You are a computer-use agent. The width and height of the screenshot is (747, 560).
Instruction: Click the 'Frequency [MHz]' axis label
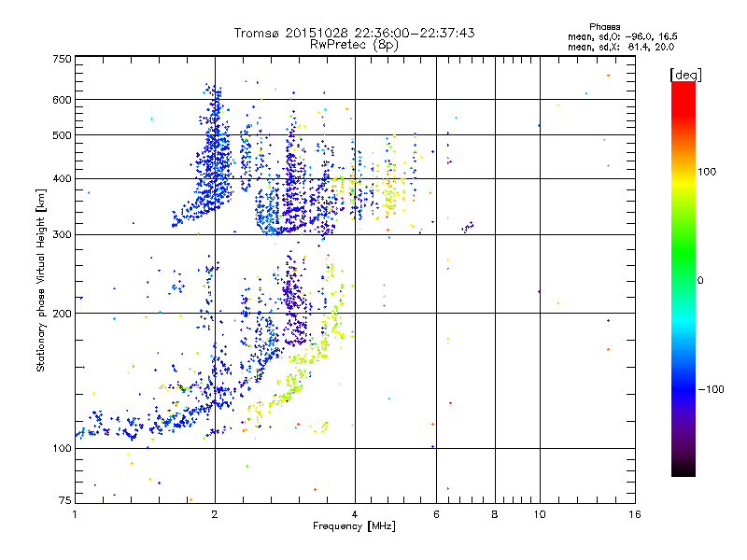[354, 526]
